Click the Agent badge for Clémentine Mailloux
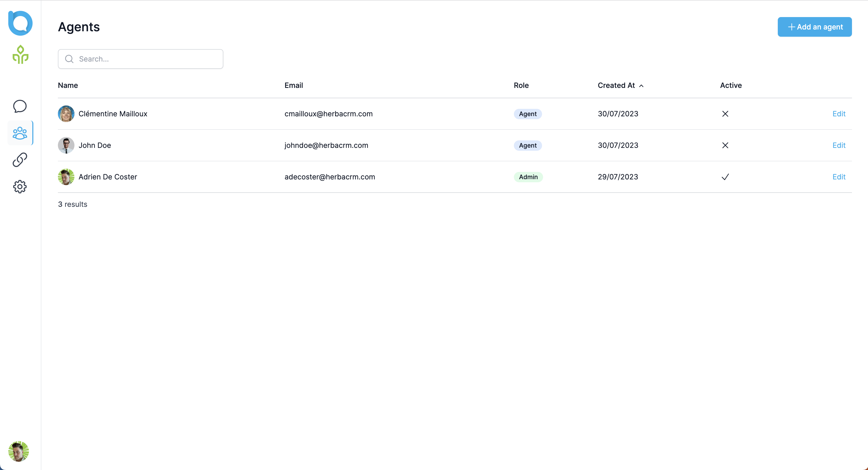868x470 pixels. pyautogui.click(x=528, y=114)
